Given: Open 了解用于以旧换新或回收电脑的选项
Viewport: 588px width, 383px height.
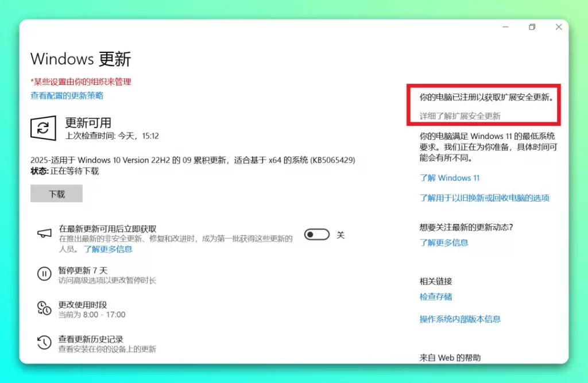Looking at the screenshot, I should [486, 197].
